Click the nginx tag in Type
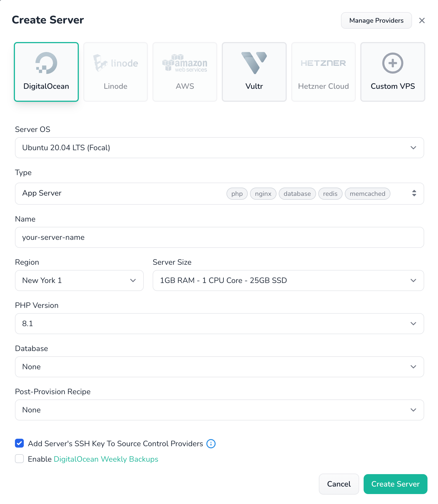The height and width of the screenshot is (504, 438). pyautogui.click(x=263, y=194)
